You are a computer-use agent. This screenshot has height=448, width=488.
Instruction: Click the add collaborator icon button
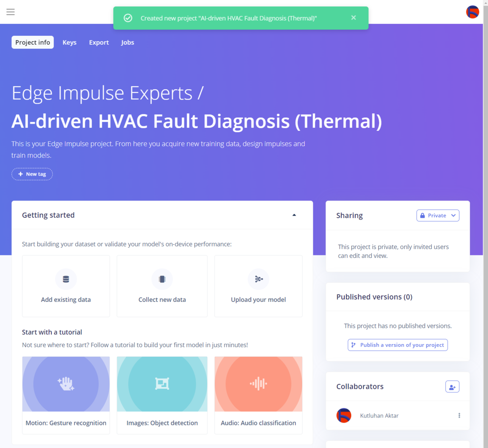point(452,387)
